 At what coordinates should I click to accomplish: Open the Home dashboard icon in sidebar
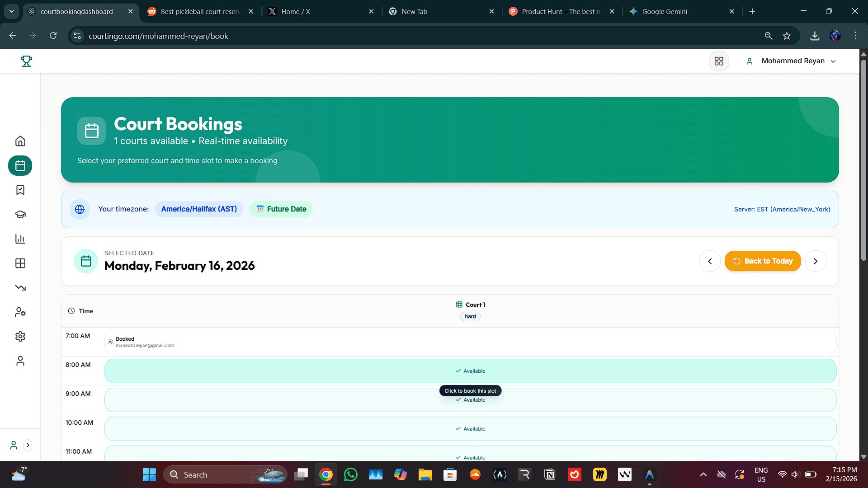pos(20,141)
